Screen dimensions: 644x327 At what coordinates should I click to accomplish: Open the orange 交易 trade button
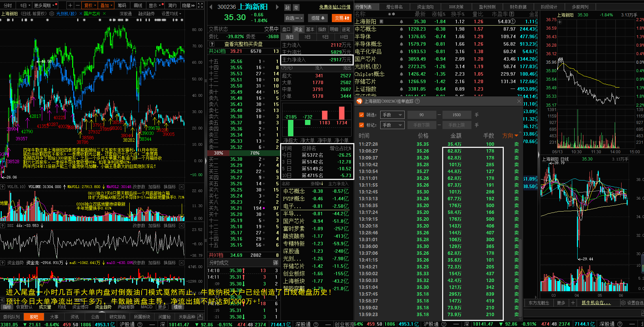click(x=342, y=18)
